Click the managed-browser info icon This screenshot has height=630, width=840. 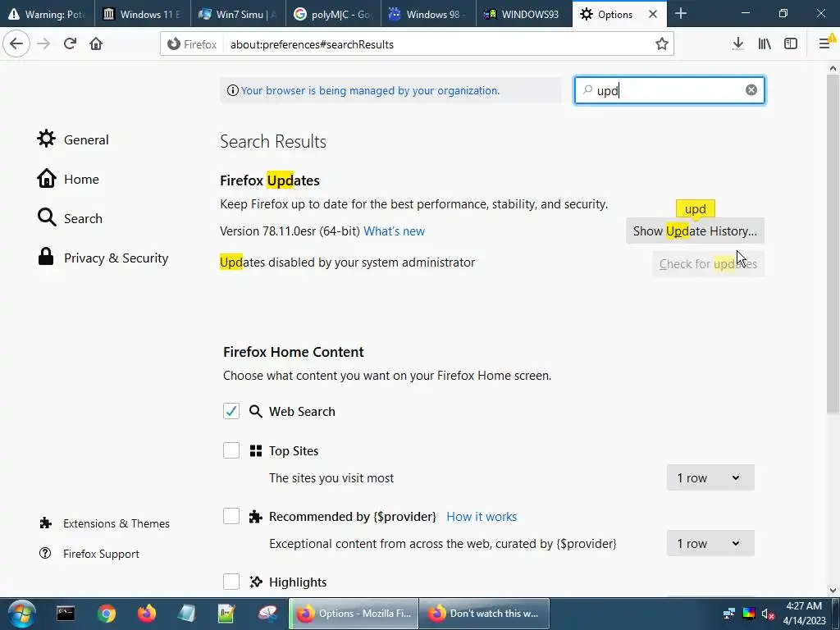tap(232, 90)
